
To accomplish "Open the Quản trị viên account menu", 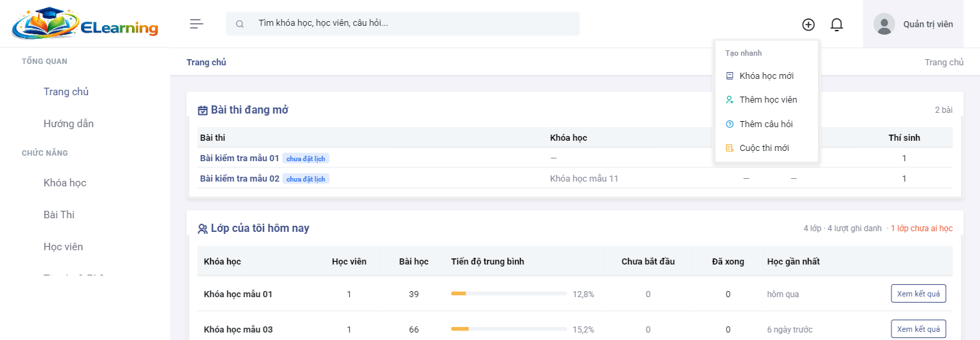I will point(913,24).
